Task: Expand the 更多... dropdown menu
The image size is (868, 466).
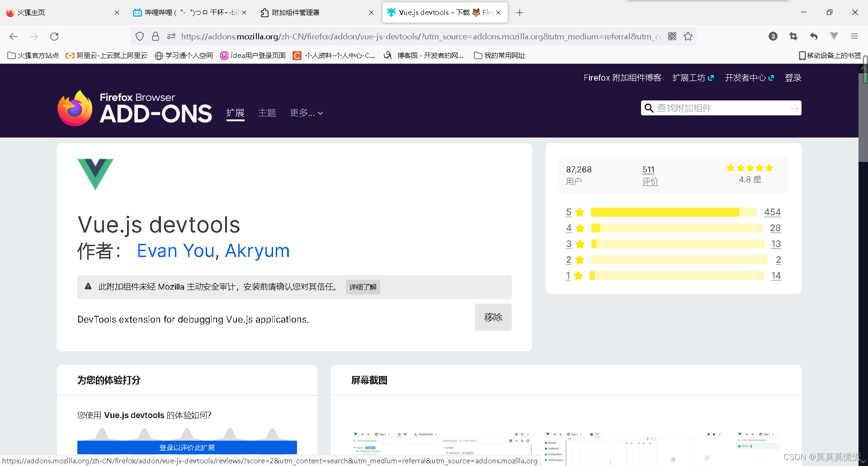Action: point(306,113)
